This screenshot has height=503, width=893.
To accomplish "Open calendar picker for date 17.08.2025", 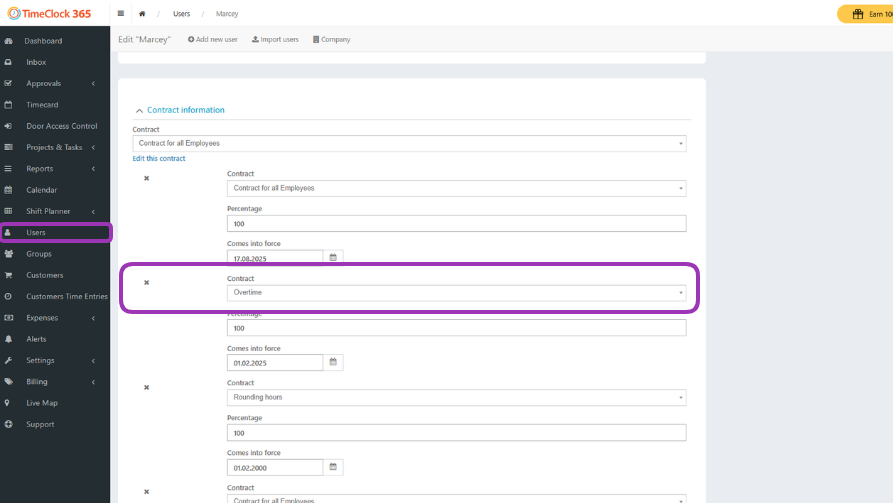I will tap(333, 257).
